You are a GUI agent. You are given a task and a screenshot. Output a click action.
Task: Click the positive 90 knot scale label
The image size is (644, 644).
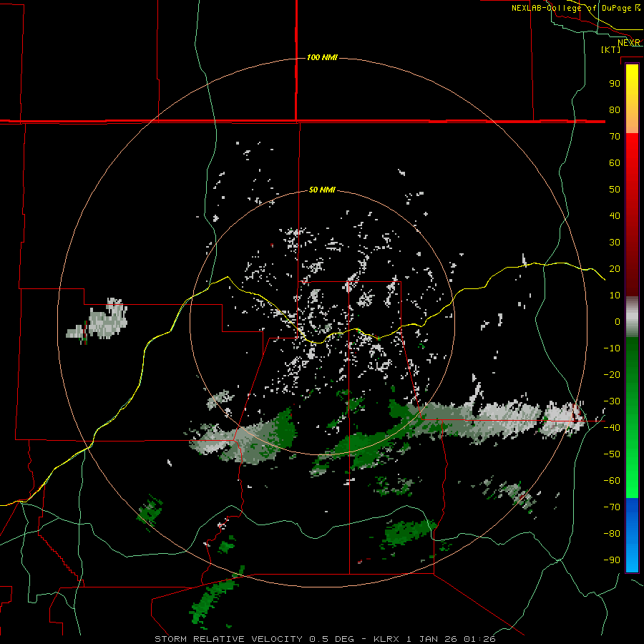click(615, 84)
